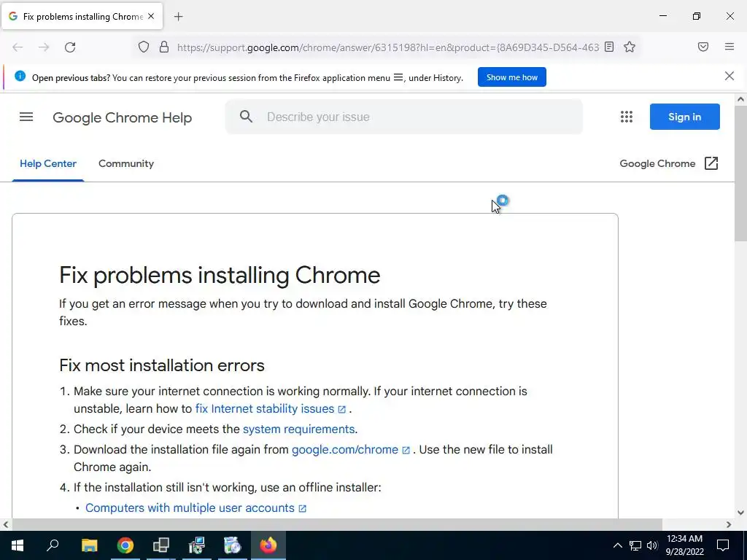The width and height of the screenshot is (747, 560).
Task: Click the browser forward arrow
Action: (x=44, y=47)
